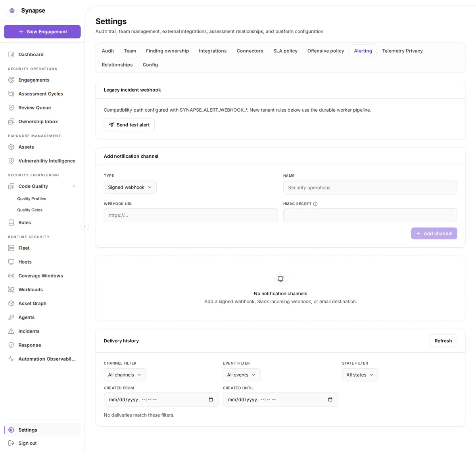Open the Integrations tab
Viewport: 476px width, 453px height.
click(213, 51)
